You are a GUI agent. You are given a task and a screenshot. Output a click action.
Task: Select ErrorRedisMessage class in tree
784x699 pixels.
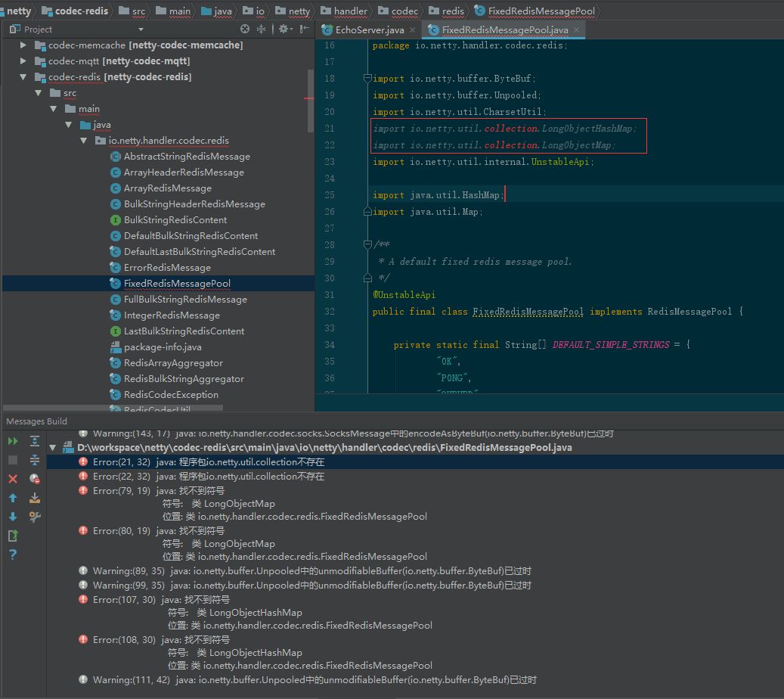tap(167, 268)
